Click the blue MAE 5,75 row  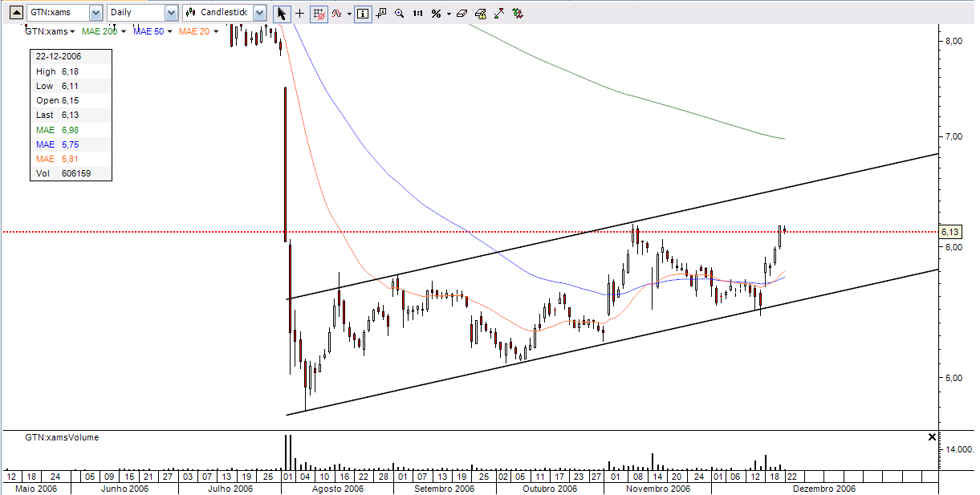(x=71, y=144)
